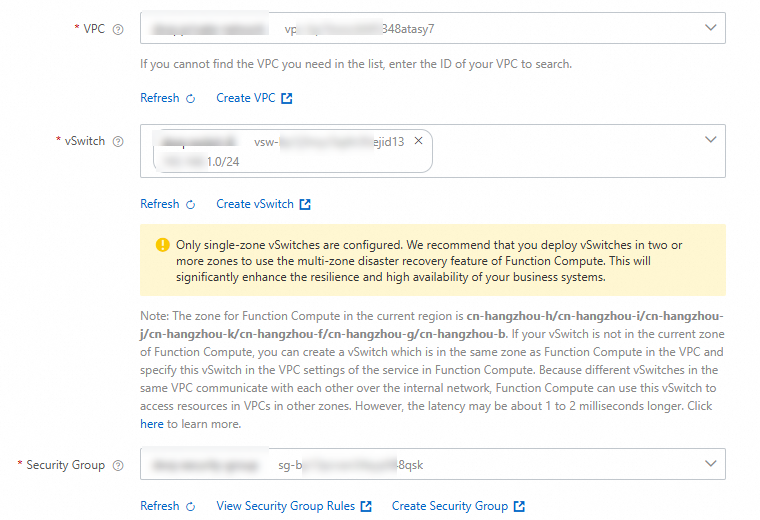
Task: Click the refresh icon below VPC field
Action: tap(190, 98)
